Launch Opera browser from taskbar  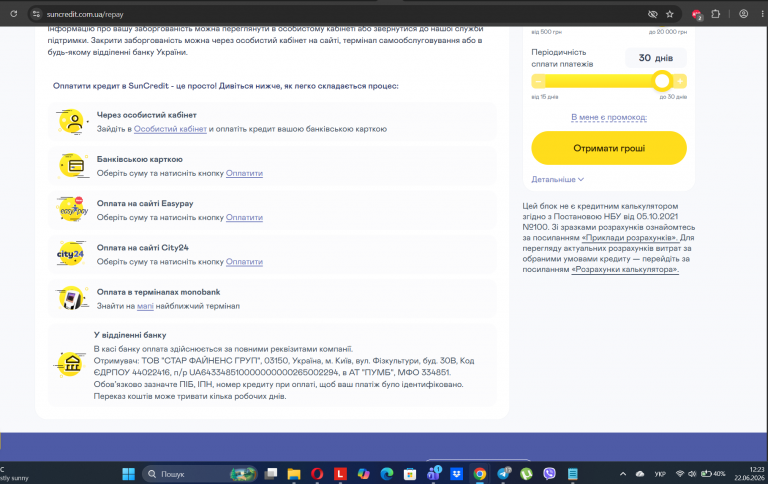click(317, 474)
